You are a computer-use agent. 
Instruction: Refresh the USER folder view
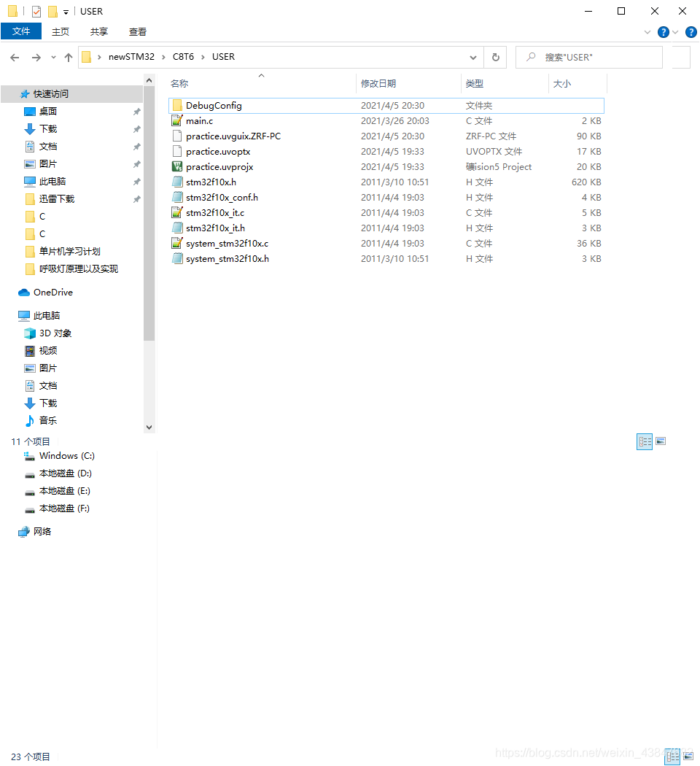coord(495,58)
